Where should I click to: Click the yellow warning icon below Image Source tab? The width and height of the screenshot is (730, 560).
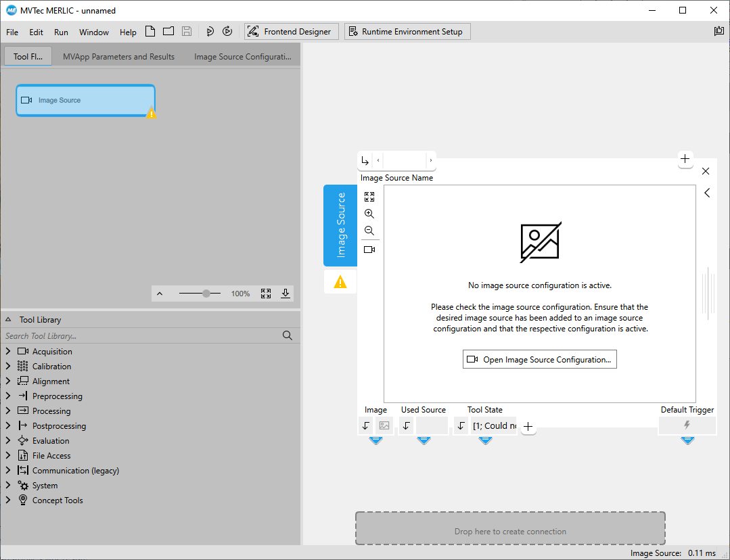coord(340,282)
